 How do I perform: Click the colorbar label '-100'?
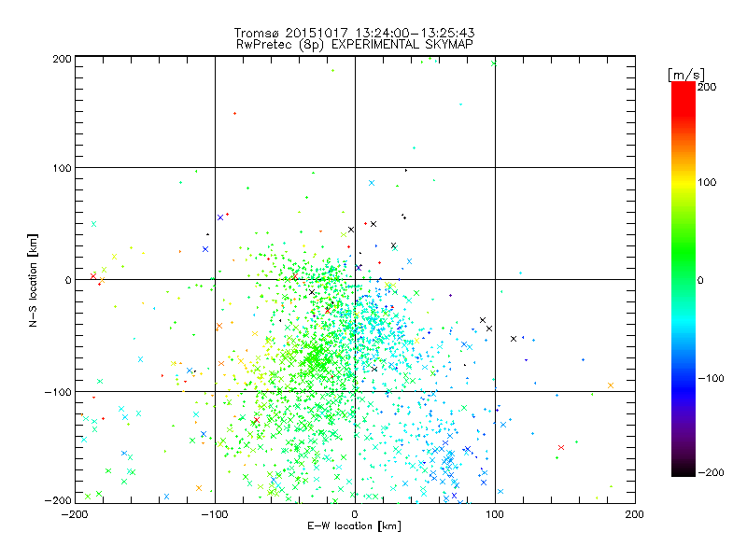coord(711,378)
